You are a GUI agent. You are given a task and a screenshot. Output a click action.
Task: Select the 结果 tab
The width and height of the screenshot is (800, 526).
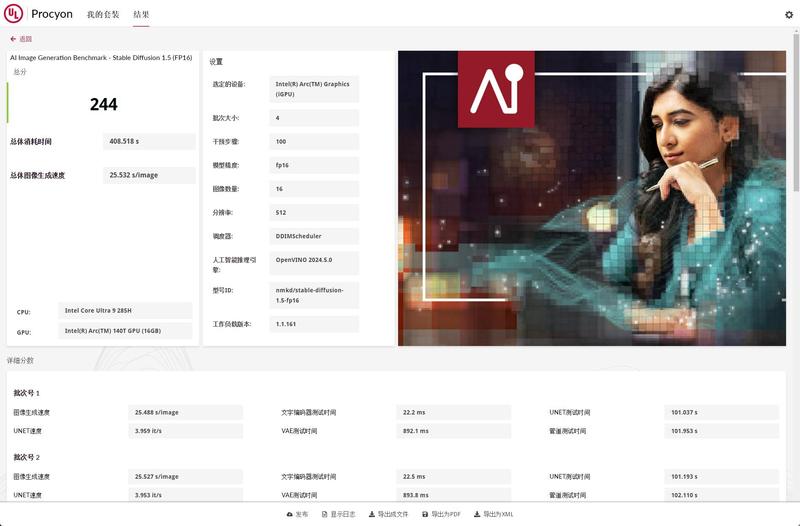pos(141,14)
